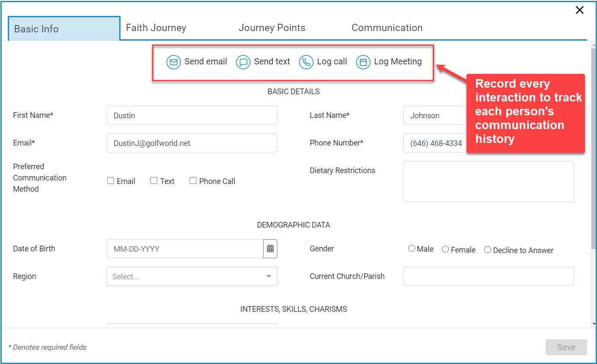Select the Female gender radio button
597x364 pixels.
[x=445, y=250]
